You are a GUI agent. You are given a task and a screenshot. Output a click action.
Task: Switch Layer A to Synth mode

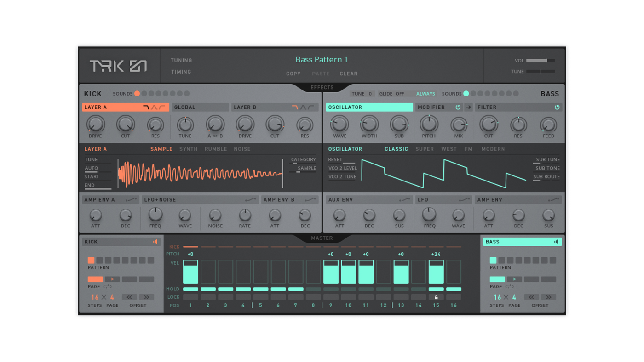pyautogui.click(x=189, y=149)
